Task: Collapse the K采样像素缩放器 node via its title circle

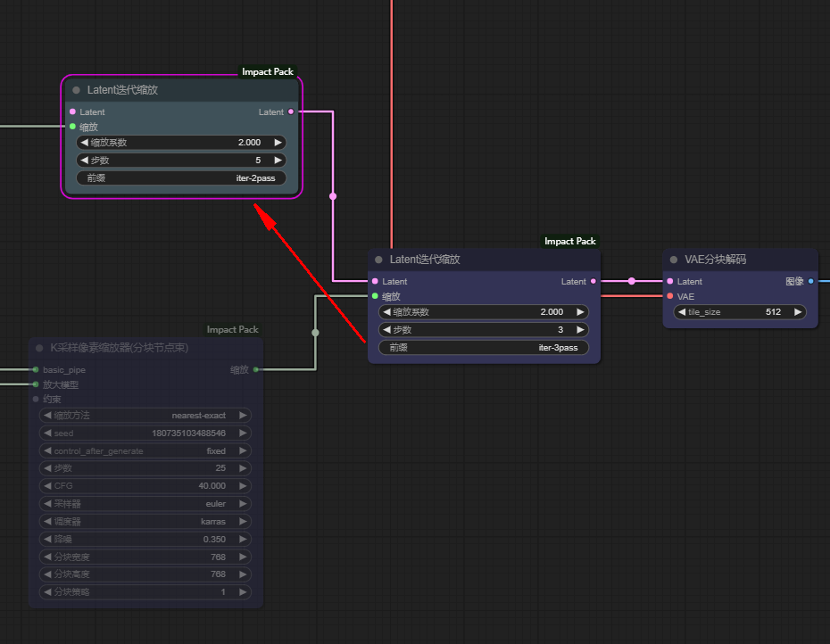Action: click(38, 348)
